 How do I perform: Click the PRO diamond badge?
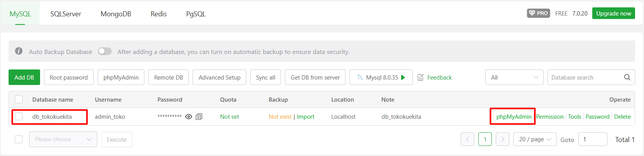[x=539, y=13]
